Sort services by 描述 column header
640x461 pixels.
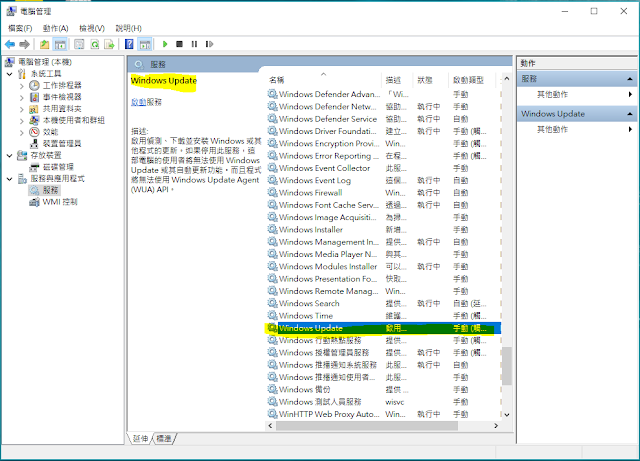397,80
